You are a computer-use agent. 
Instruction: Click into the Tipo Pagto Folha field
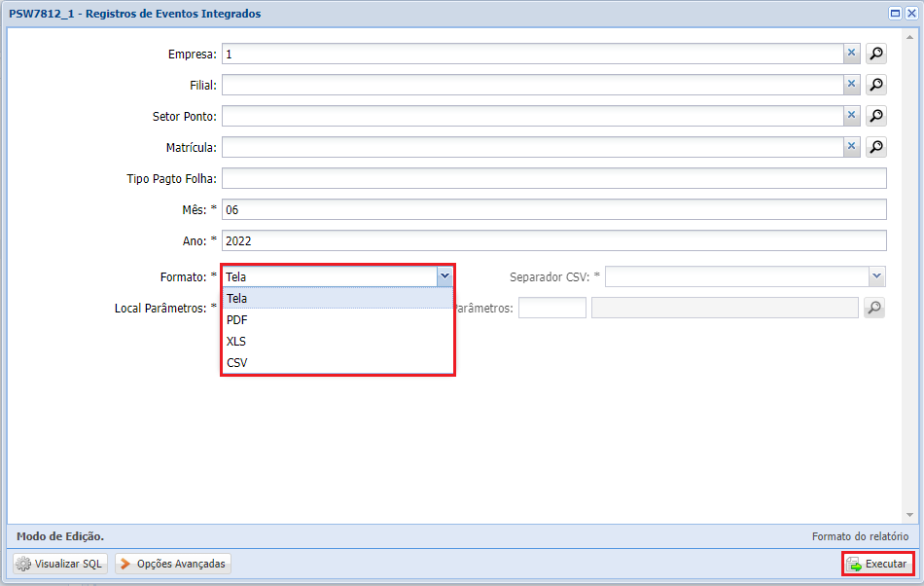click(553, 179)
